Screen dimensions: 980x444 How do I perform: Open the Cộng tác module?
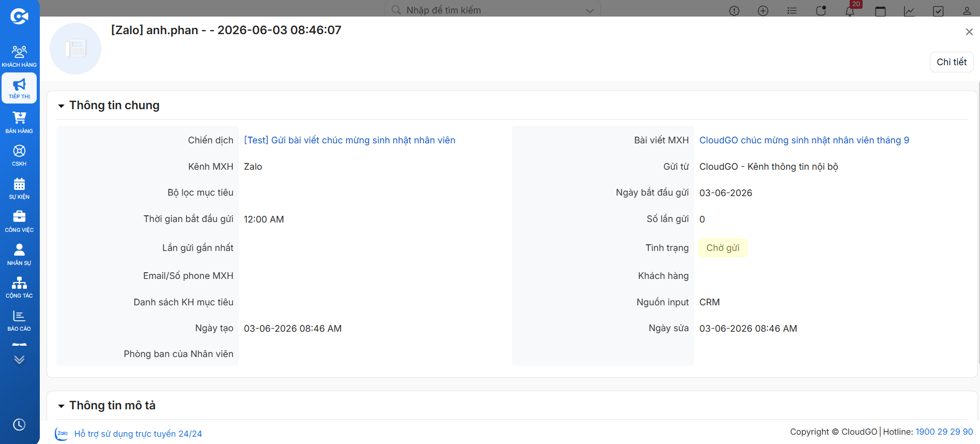[x=19, y=287]
